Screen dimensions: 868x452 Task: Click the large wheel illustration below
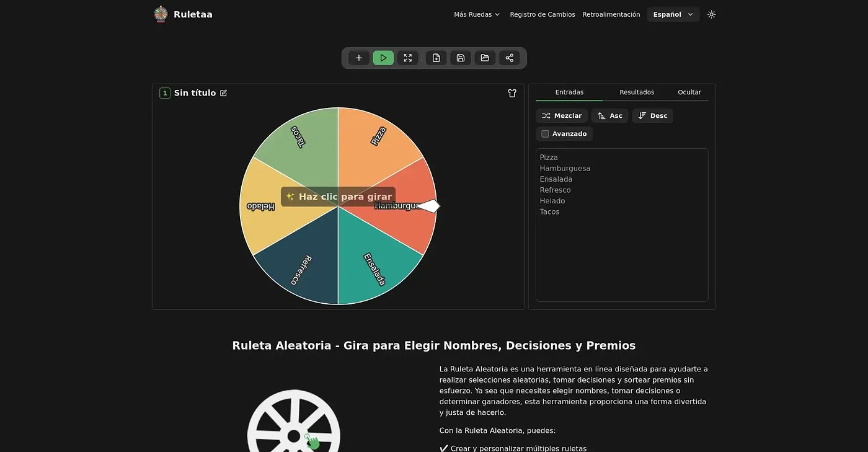click(294, 422)
